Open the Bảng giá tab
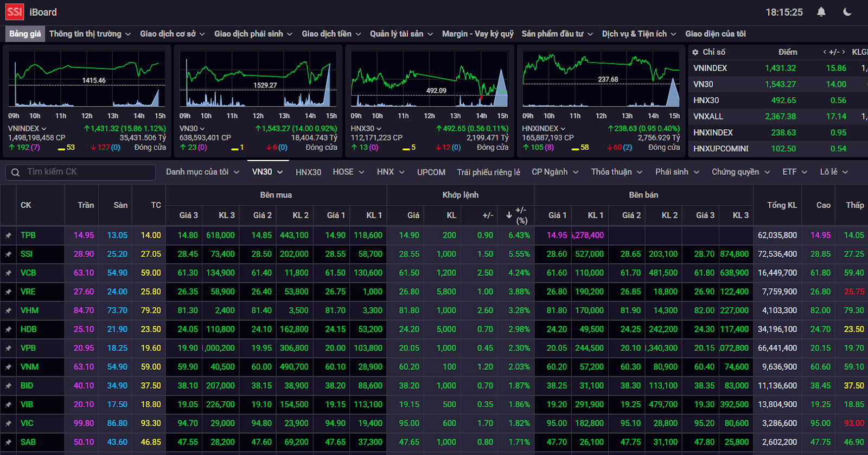 click(25, 34)
